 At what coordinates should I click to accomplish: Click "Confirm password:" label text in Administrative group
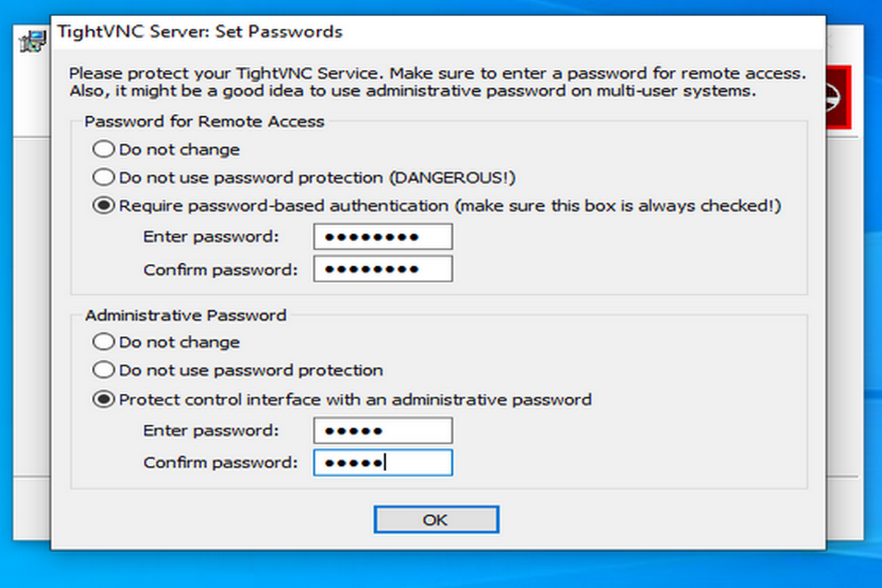(x=220, y=463)
